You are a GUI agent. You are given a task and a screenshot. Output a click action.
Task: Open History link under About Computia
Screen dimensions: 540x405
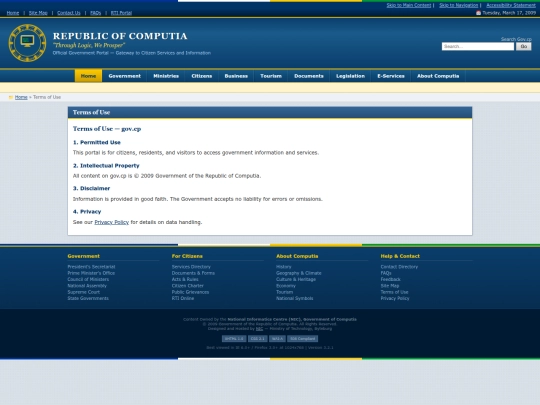click(283, 267)
